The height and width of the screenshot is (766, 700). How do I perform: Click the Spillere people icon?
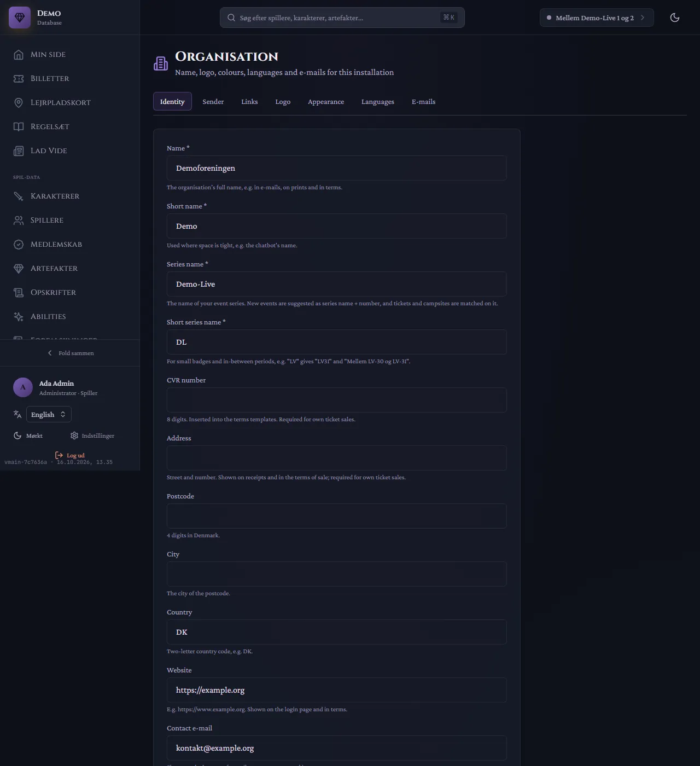[x=19, y=220]
